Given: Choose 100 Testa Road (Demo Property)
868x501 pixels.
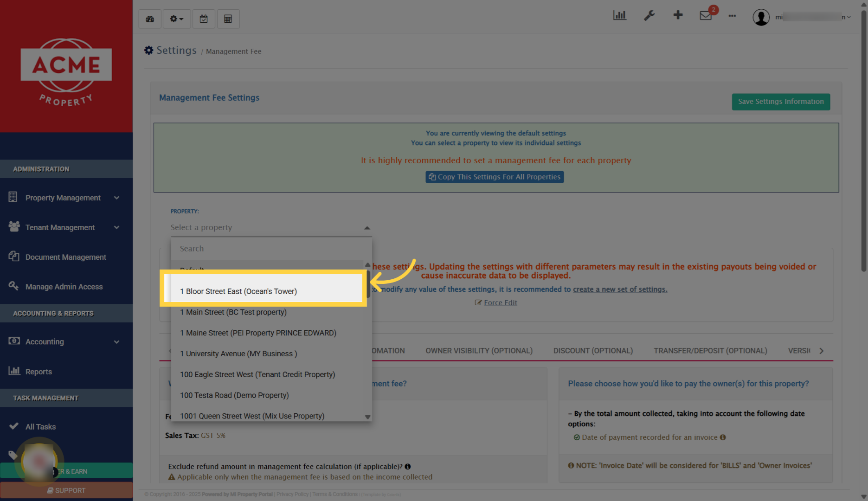Looking at the screenshot, I should 234,395.
